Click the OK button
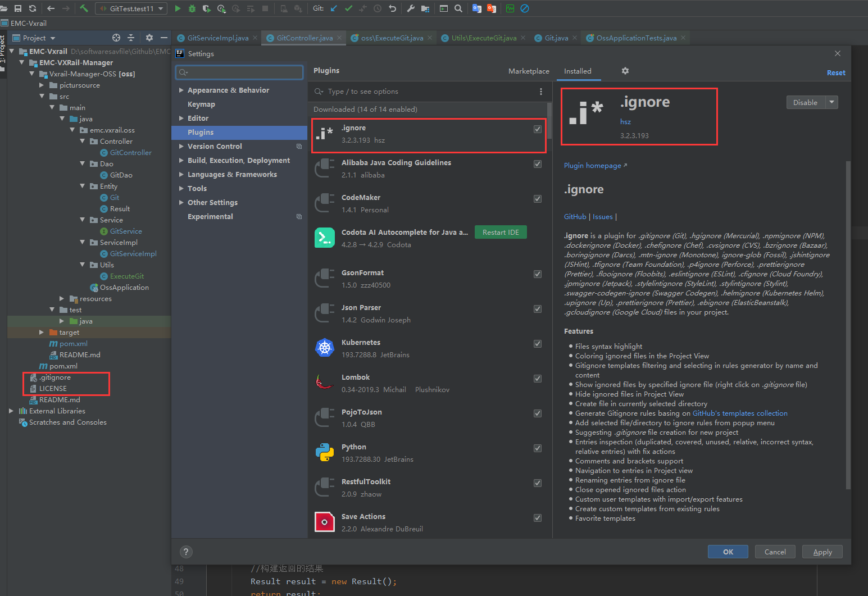 (x=728, y=552)
